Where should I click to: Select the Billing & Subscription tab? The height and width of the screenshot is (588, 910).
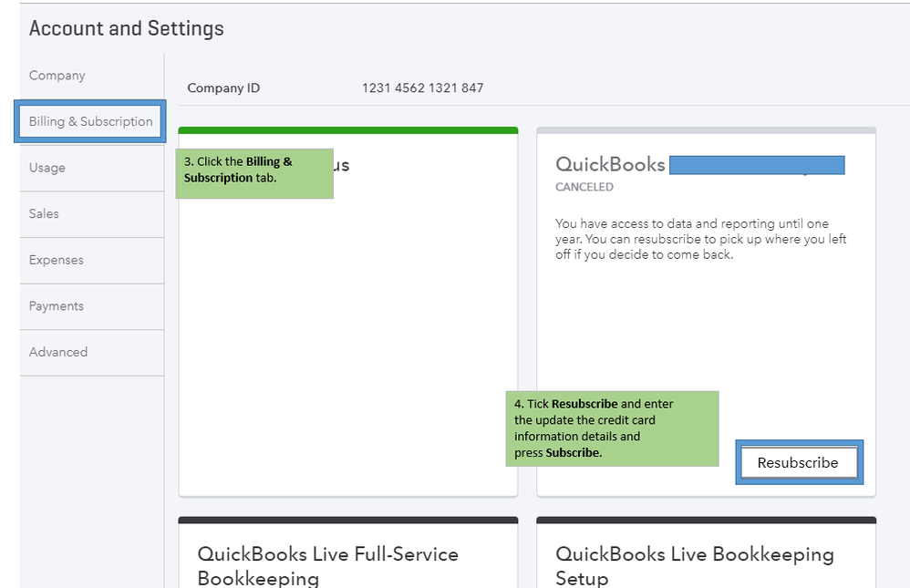pyautogui.click(x=90, y=121)
